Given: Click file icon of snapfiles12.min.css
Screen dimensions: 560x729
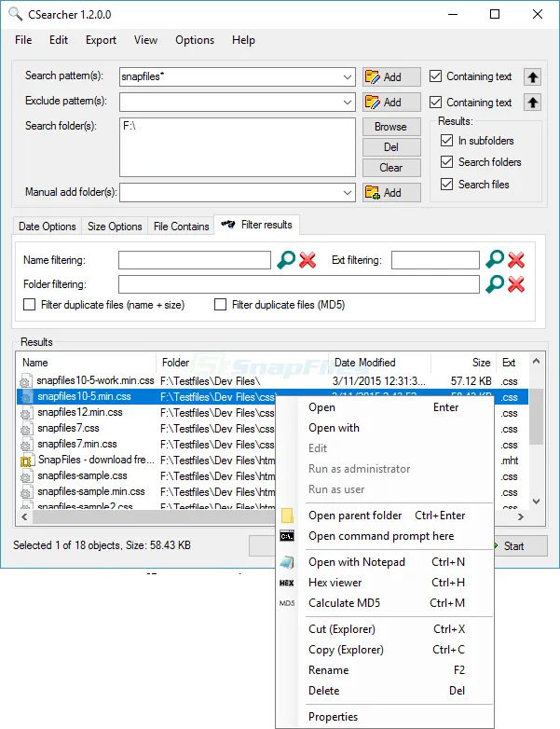Looking at the screenshot, I should 26,412.
